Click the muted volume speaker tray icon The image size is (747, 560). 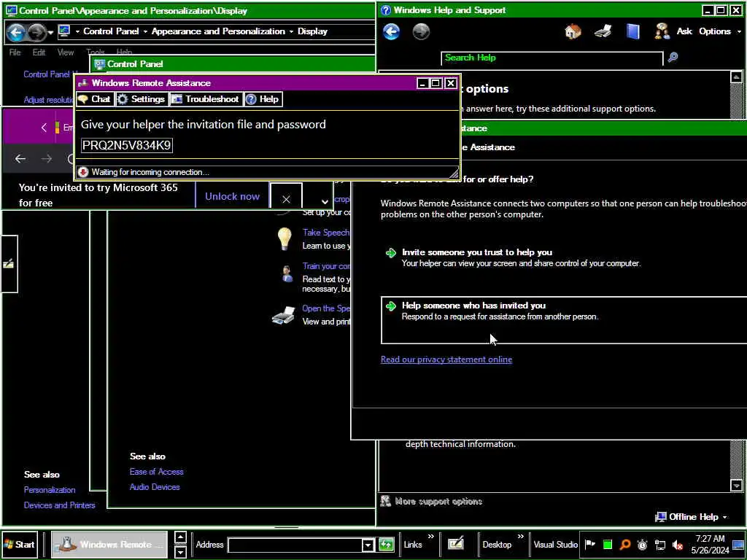coord(678,545)
